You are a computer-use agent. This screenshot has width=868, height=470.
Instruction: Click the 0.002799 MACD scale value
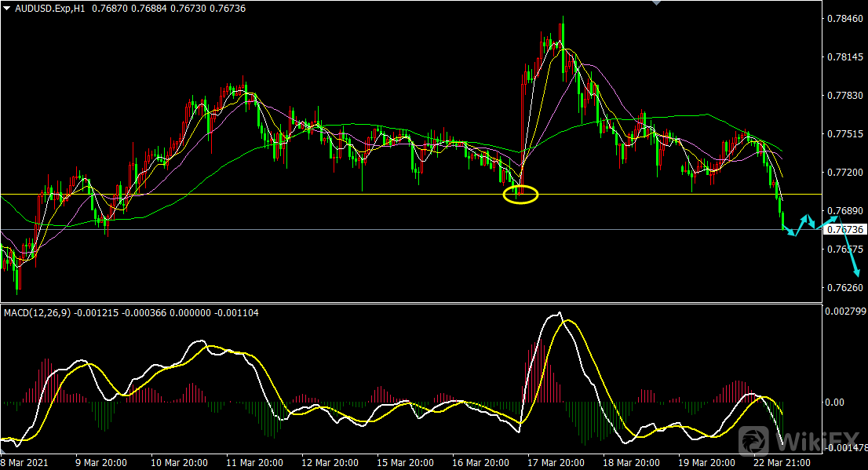click(845, 312)
